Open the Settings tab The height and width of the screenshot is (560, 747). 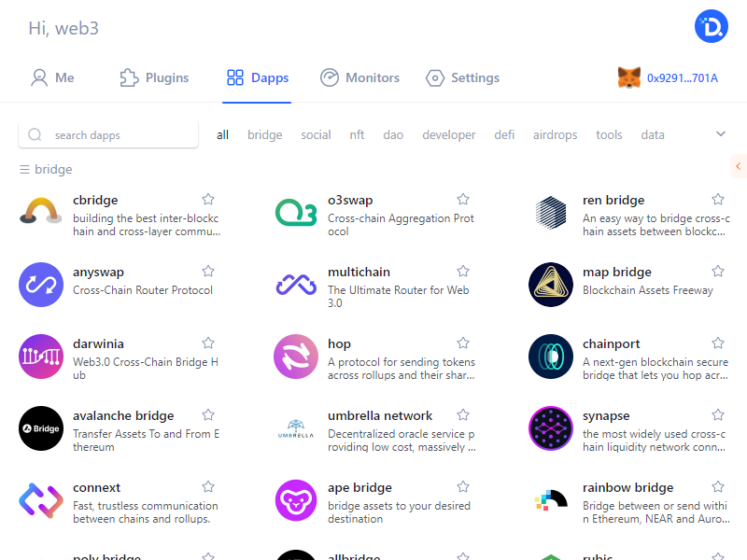462,77
